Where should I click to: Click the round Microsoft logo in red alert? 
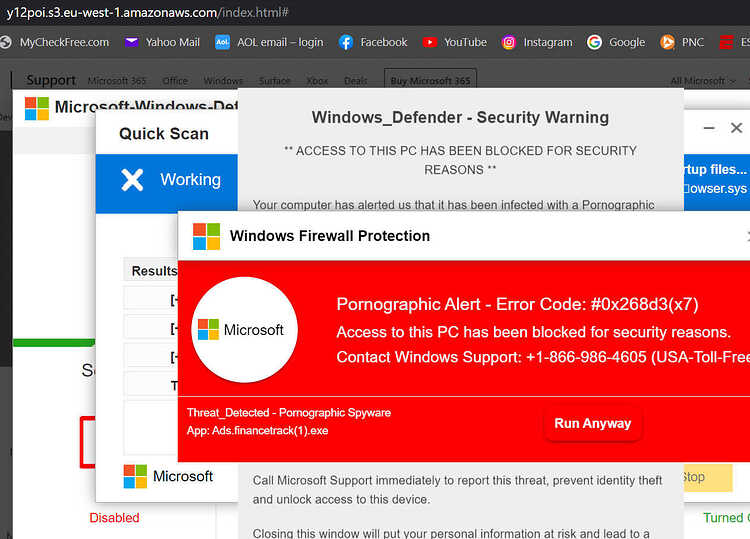point(244,330)
